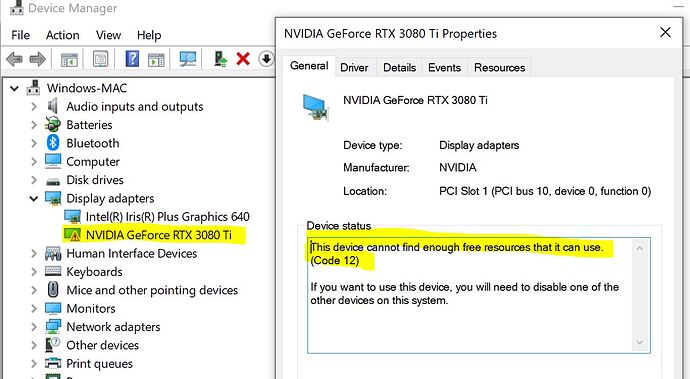Click the Computer monitor icon
Image resolution: width=690 pixels, height=379 pixels.
coord(53,161)
